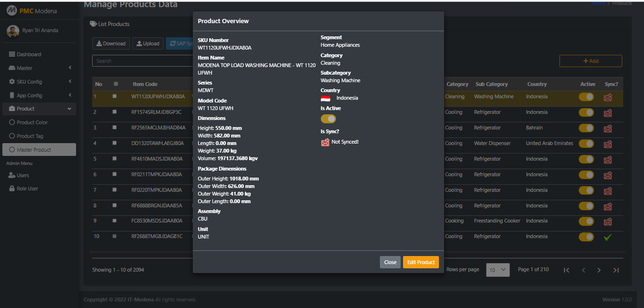Tick the checkbox for DD1320TAWH.AEGJB0A
Image resolution: width=644 pixels, height=308 pixels.
coord(114,143)
